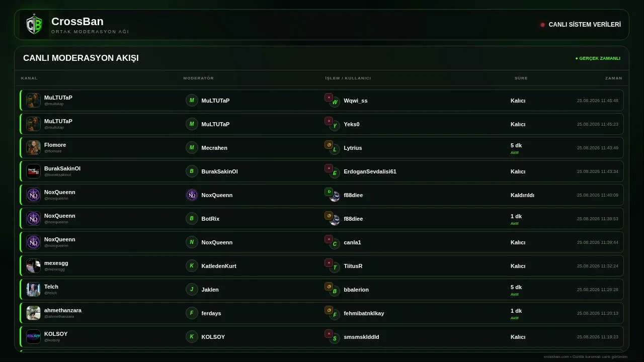The image size is (644, 362).
Task: Click the green unban icon beside f88diee
Action: 329,192
